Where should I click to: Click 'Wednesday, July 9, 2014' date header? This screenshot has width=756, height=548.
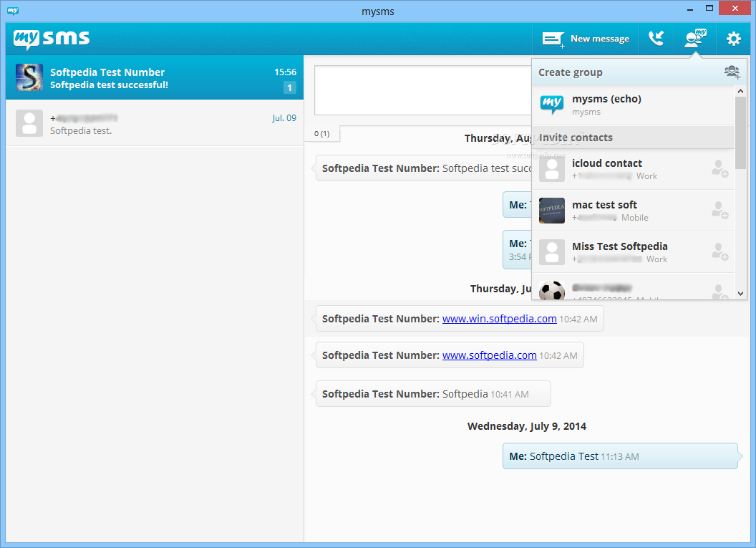[x=526, y=426]
